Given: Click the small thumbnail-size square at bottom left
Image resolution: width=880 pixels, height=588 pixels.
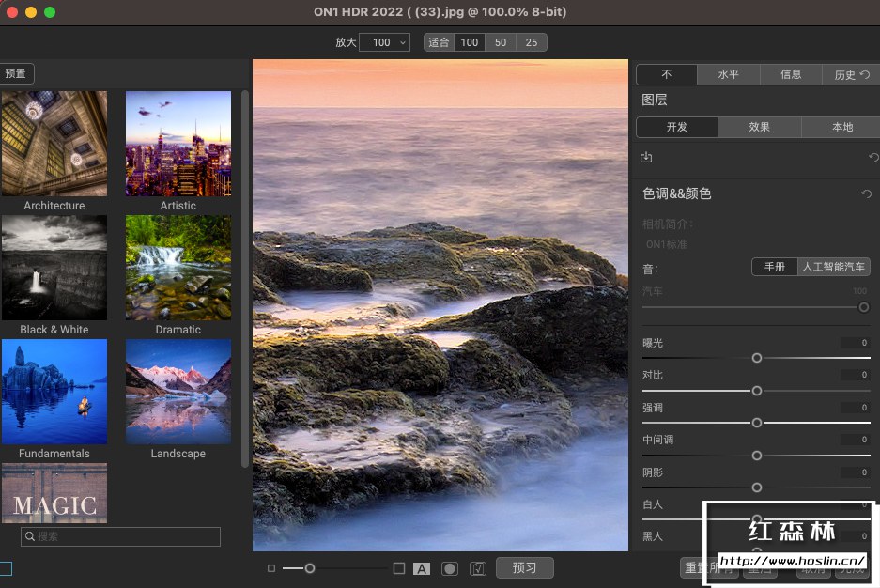Looking at the screenshot, I should (271, 567).
